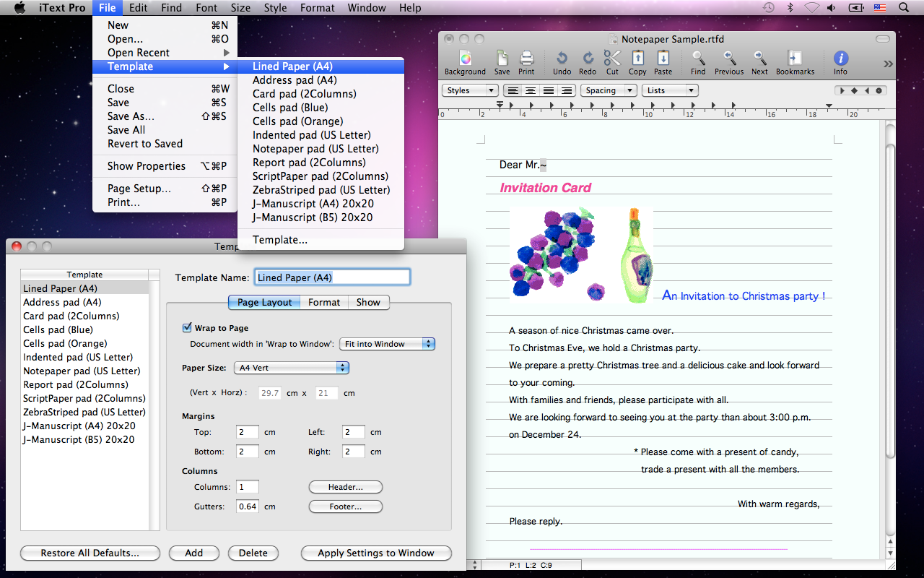Select the right tab stop marker icon
This screenshot has height=578, width=924.
[x=866, y=90]
